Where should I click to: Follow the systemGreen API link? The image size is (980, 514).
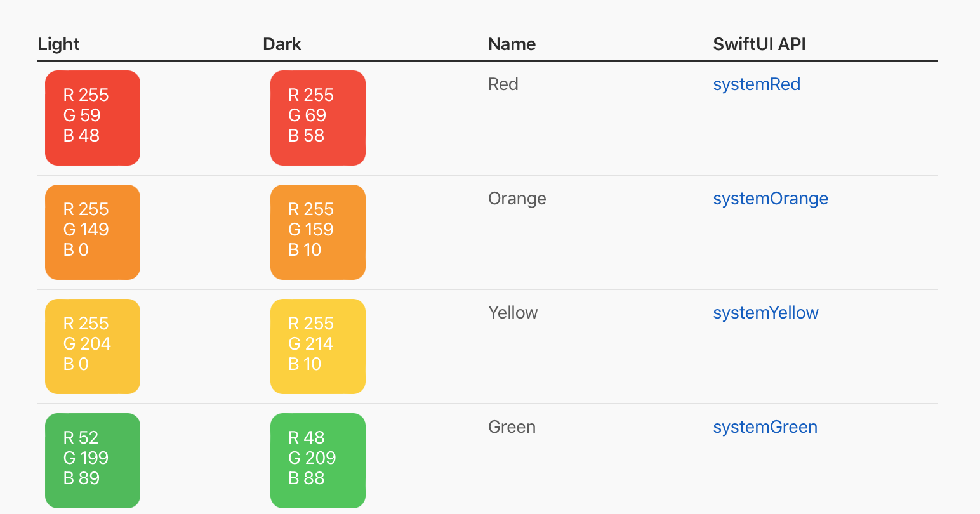click(x=765, y=427)
